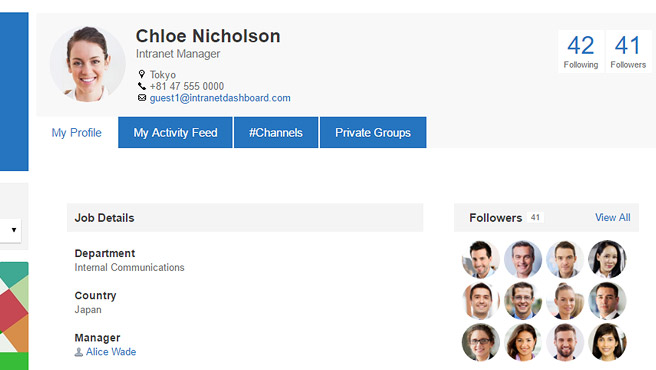656x370 pixels.
Task: Select the bearded man avatar in bottom row
Action: [x=565, y=342]
